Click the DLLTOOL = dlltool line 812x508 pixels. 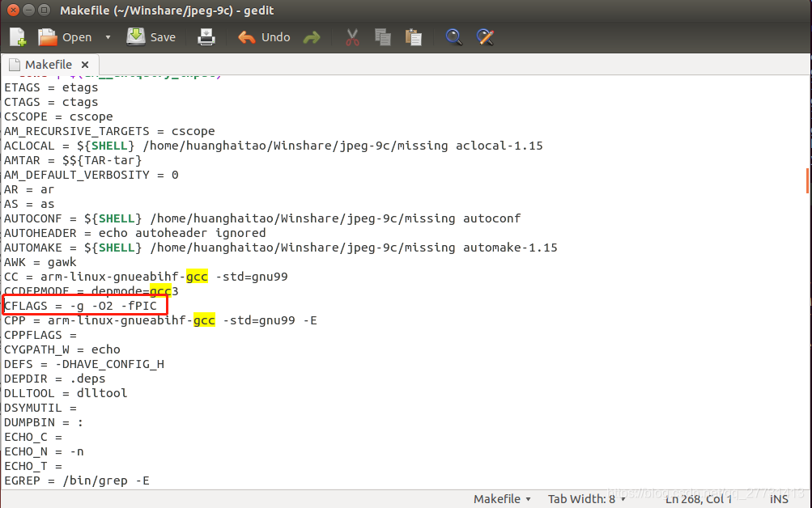pos(66,393)
